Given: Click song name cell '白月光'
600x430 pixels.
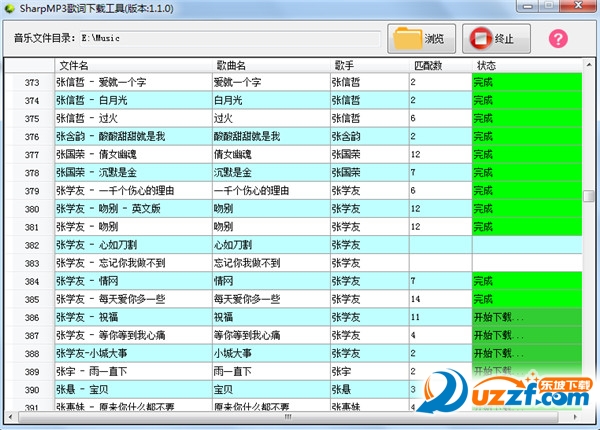Looking at the screenshot, I should pos(271,100).
